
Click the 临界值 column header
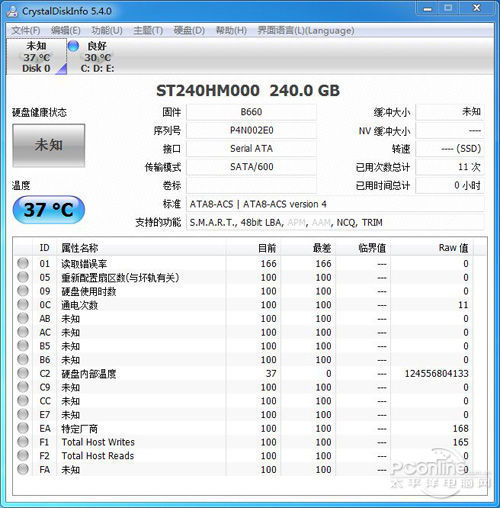coord(363,248)
